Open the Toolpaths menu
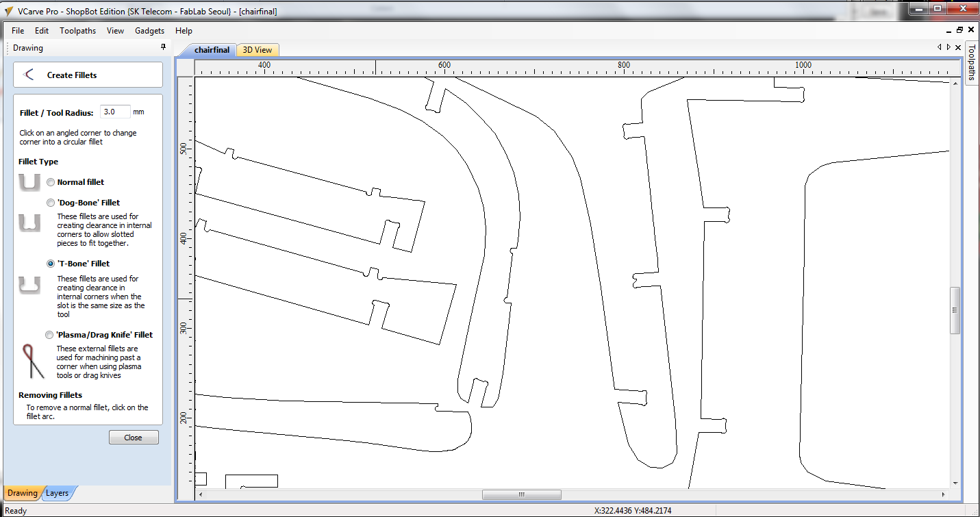 (77, 31)
